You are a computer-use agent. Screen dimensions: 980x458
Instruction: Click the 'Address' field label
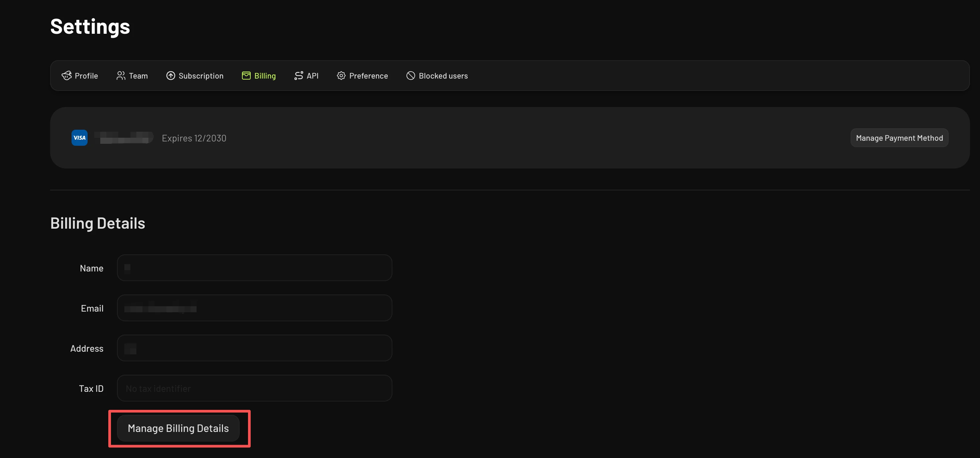87,348
